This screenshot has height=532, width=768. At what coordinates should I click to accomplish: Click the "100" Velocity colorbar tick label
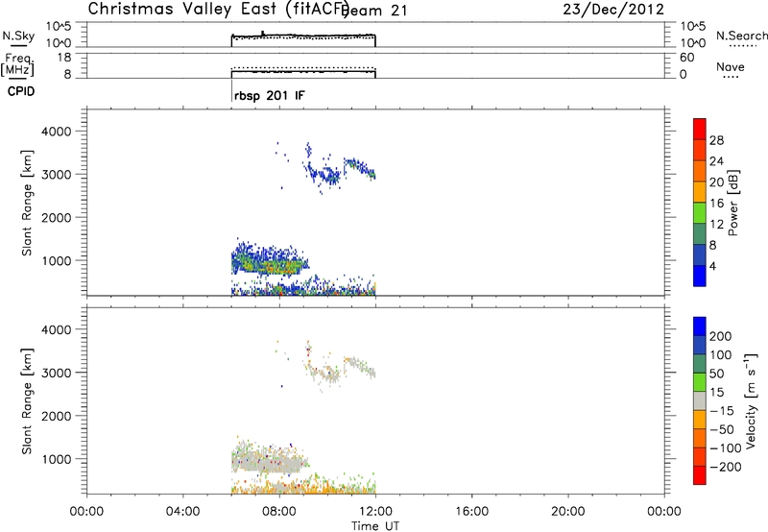tap(721, 355)
